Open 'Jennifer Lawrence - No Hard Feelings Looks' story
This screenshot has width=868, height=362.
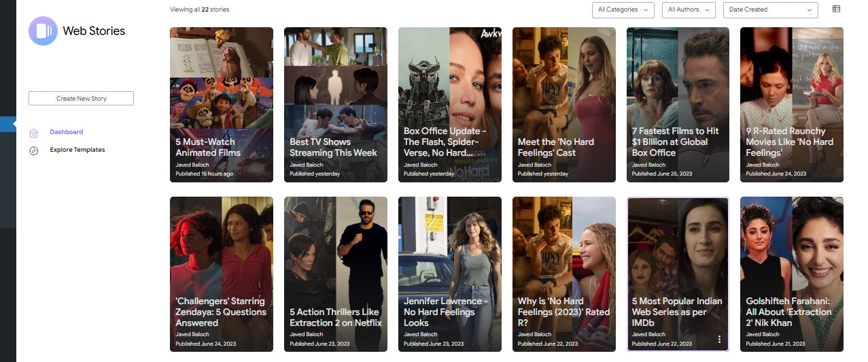point(450,274)
